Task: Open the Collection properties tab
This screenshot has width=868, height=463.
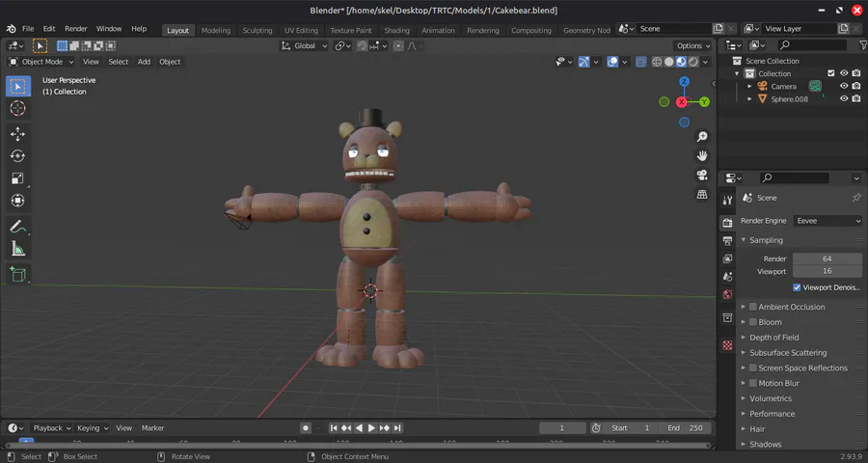Action: (727, 318)
